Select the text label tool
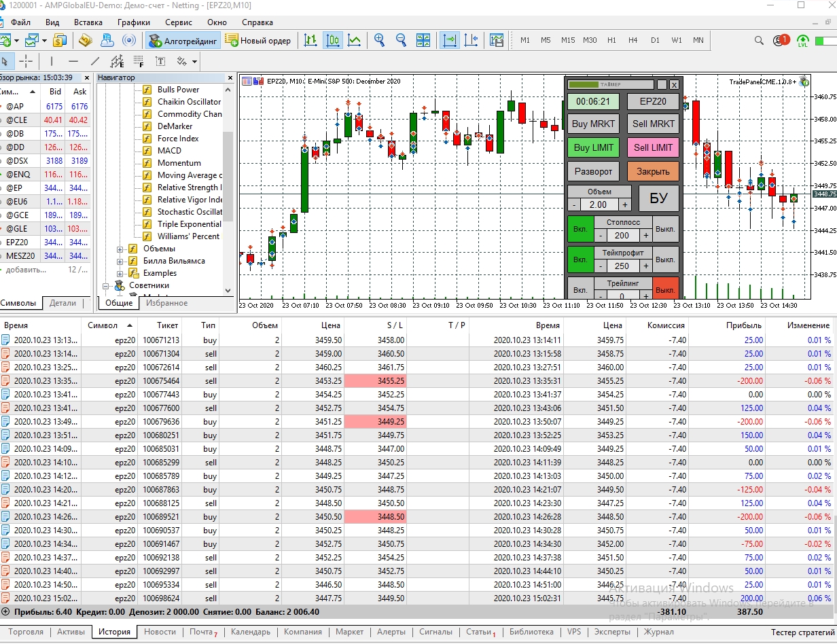Viewport: 837px width, 644px height. 160,61
